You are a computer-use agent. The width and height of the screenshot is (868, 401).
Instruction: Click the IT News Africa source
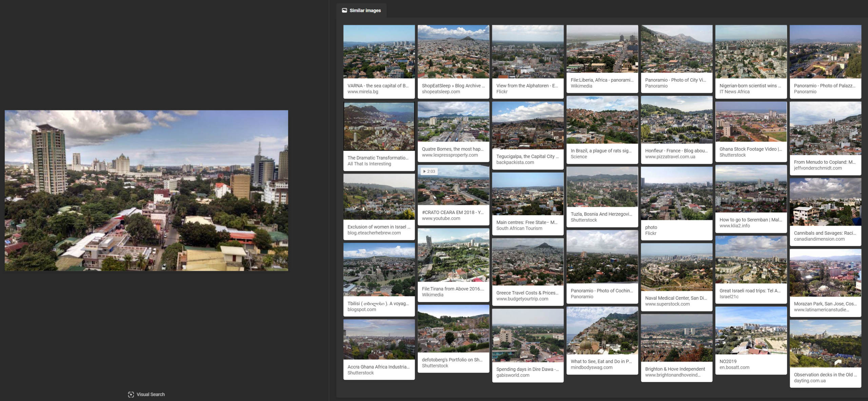(734, 92)
